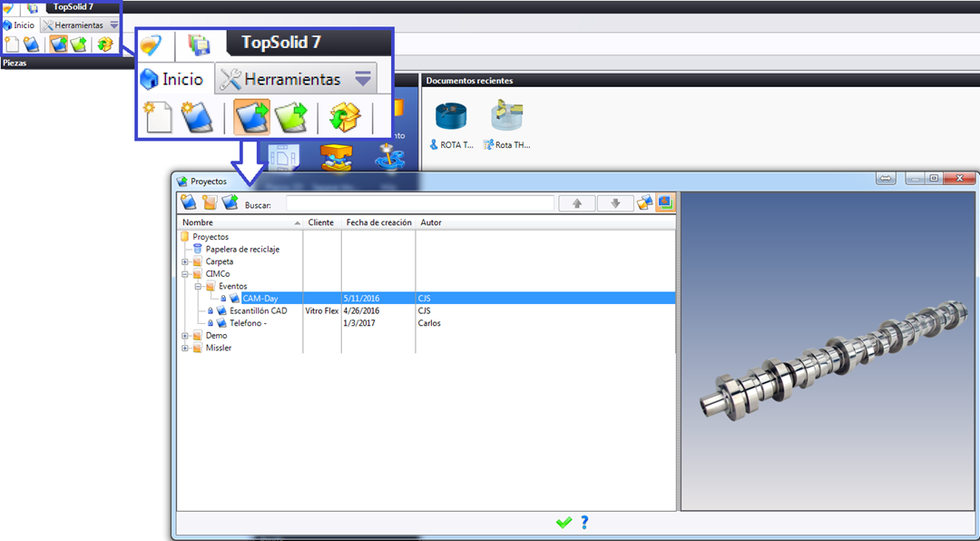Click the small TopSolid logo application button

coord(7,8)
